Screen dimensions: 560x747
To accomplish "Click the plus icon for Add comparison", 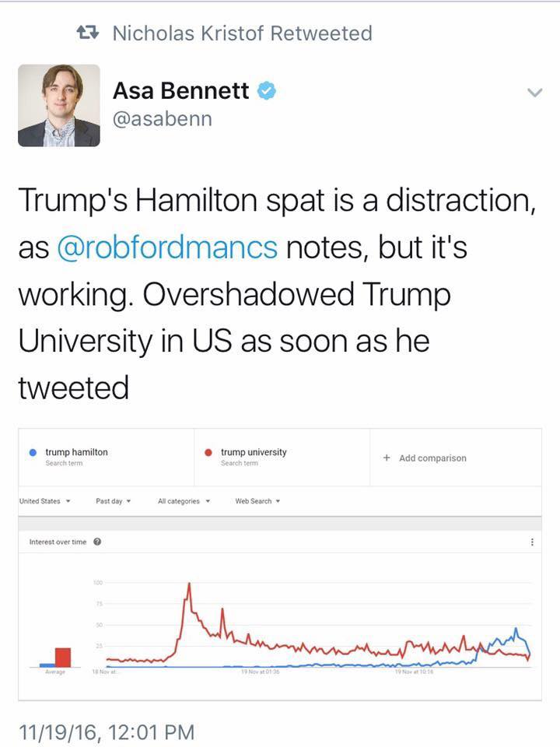I will (387, 458).
